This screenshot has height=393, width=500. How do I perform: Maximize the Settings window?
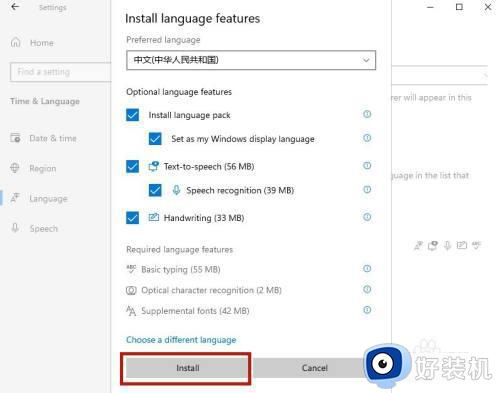coord(459,7)
